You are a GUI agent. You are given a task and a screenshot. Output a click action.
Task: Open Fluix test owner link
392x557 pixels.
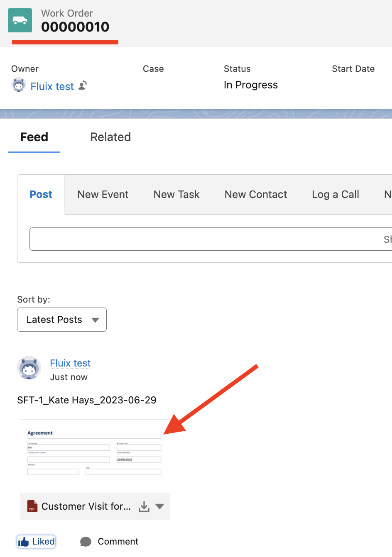[x=52, y=86]
